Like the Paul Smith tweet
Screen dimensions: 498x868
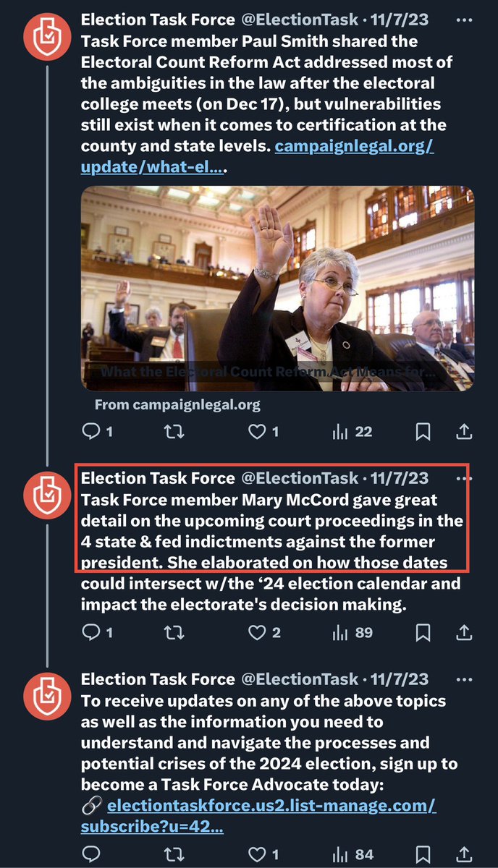pos(257,432)
